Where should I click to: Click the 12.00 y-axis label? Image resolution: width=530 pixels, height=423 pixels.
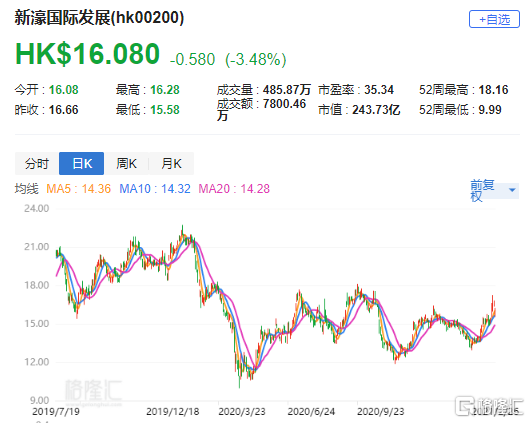click(37, 362)
